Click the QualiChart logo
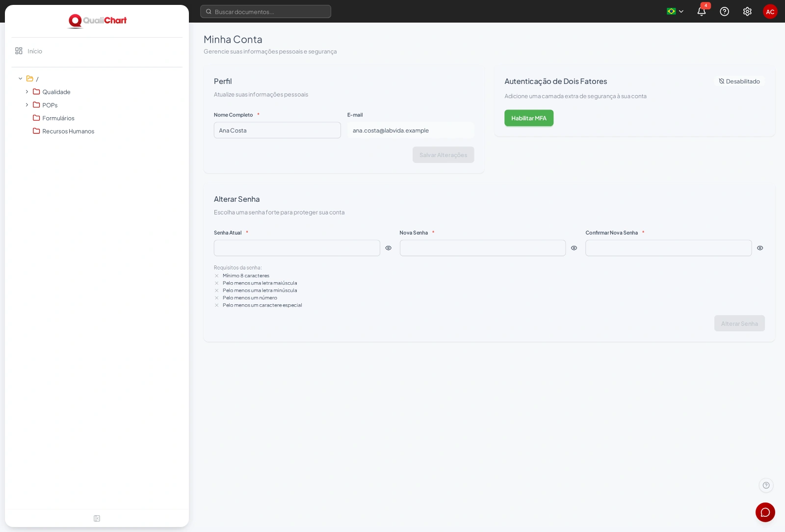The image size is (785, 532). pyautogui.click(x=97, y=21)
